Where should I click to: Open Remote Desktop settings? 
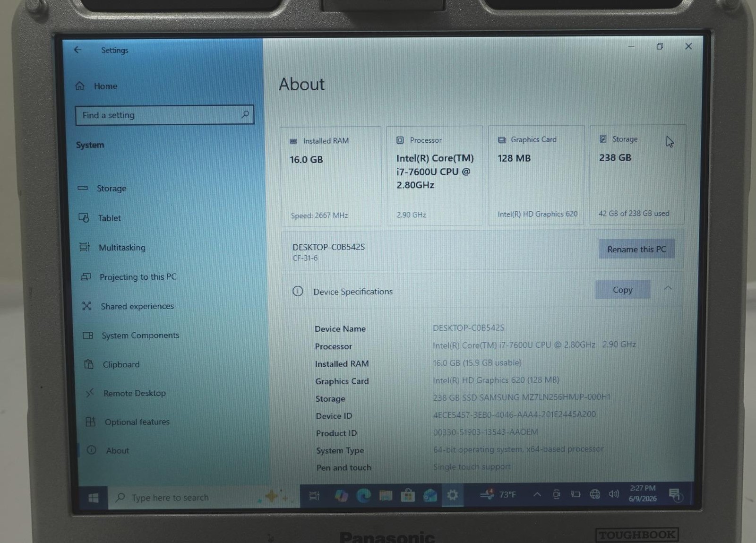click(x=134, y=393)
